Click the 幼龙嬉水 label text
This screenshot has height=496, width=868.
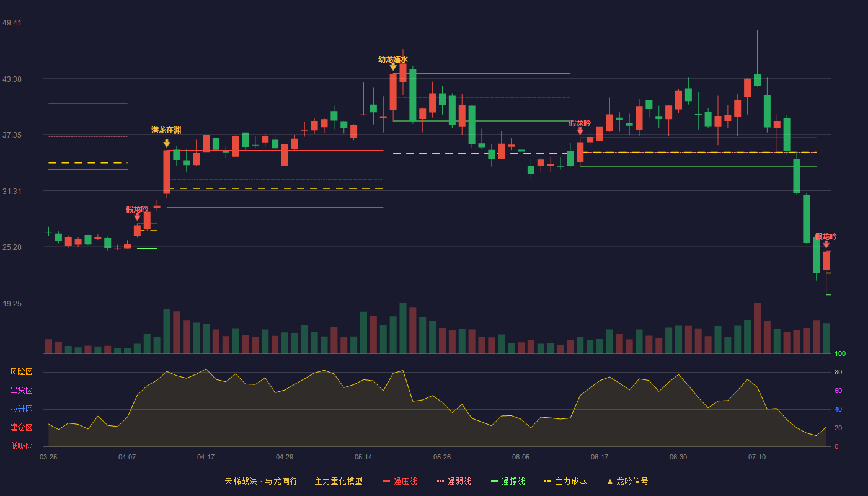[393, 60]
